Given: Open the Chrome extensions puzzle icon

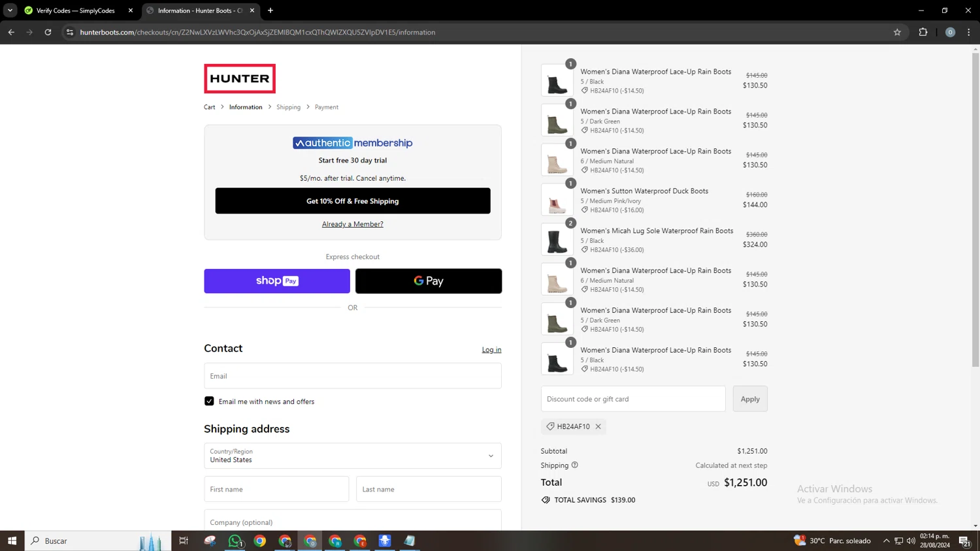Looking at the screenshot, I should click(923, 32).
